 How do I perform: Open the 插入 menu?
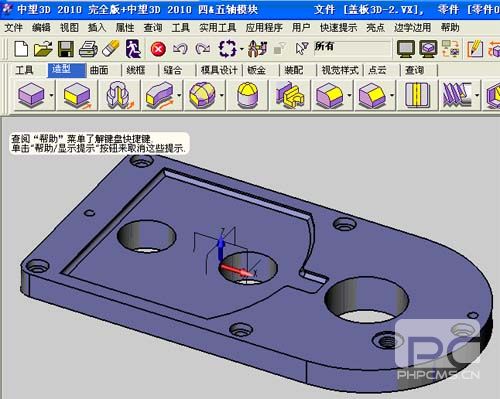(97, 27)
